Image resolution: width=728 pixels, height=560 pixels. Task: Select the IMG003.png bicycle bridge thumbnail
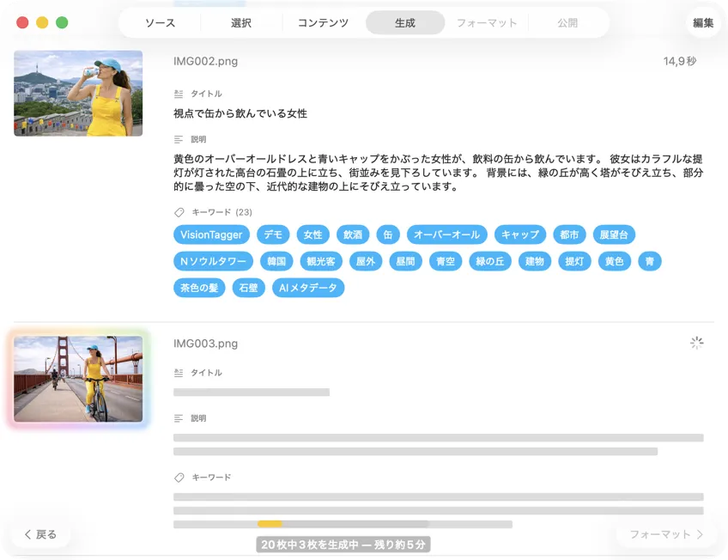pyautogui.click(x=78, y=379)
